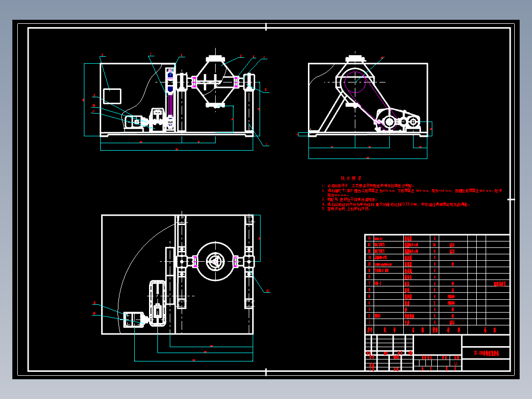Select the overall width dimension under side view
This screenshot has height=399, width=532.
pos(368,158)
